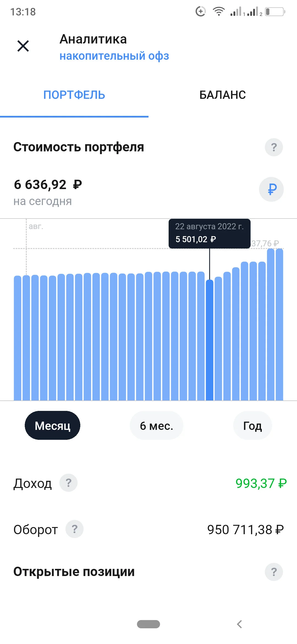Select the last bar in the chart

coord(279,324)
